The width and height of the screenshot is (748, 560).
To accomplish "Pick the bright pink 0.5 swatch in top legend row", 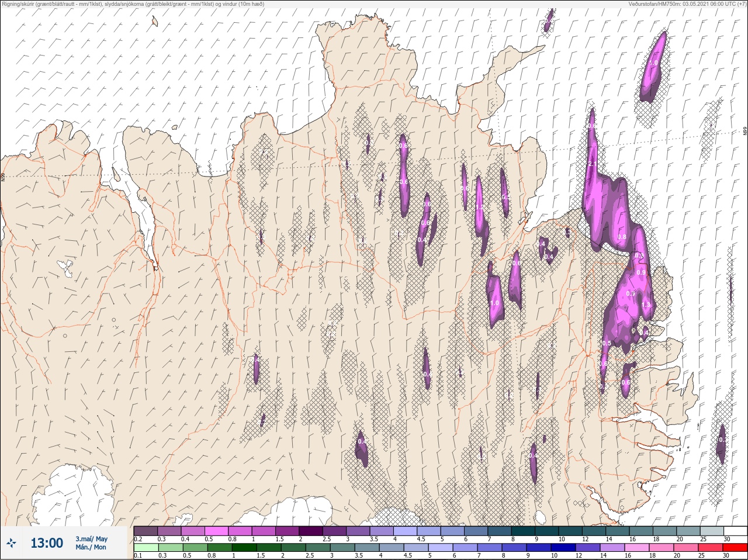I will pos(216,531).
